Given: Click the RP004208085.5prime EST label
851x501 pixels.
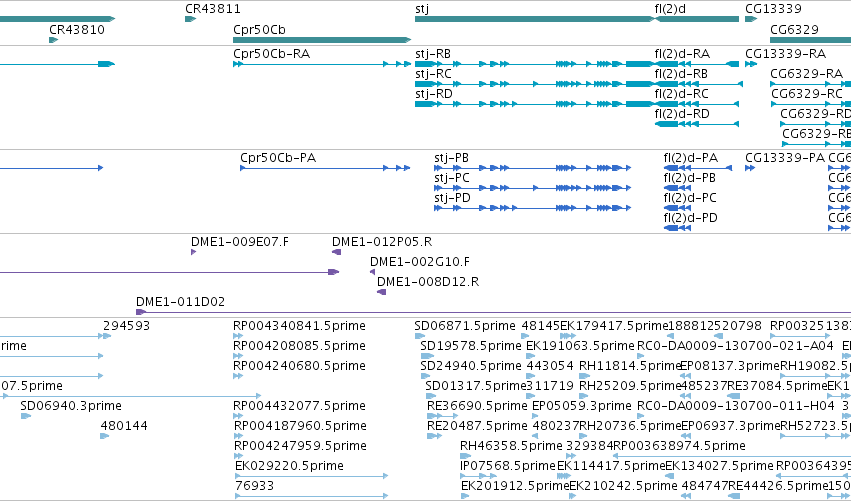Looking at the screenshot, I should coord(299,346).
